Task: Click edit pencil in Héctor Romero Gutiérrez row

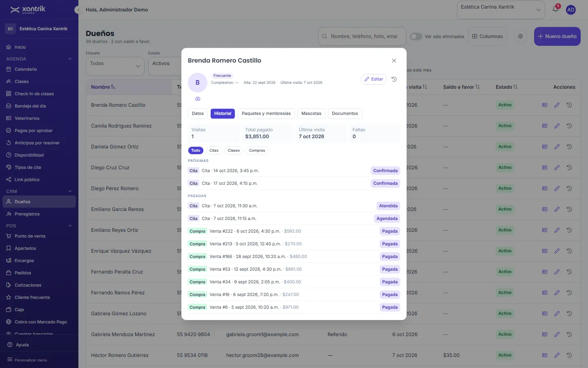Action: (x=557, y=355)
